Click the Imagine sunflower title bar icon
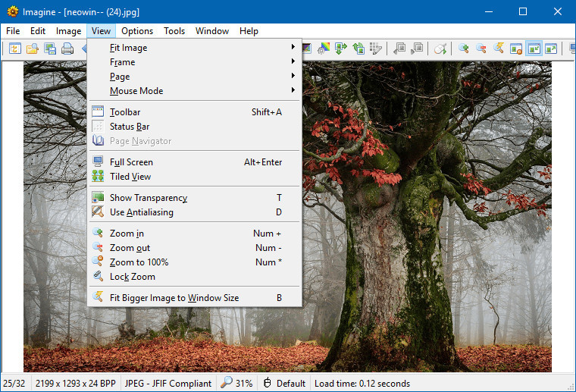This screenshot has height=392, width=576. click(12, 12)
